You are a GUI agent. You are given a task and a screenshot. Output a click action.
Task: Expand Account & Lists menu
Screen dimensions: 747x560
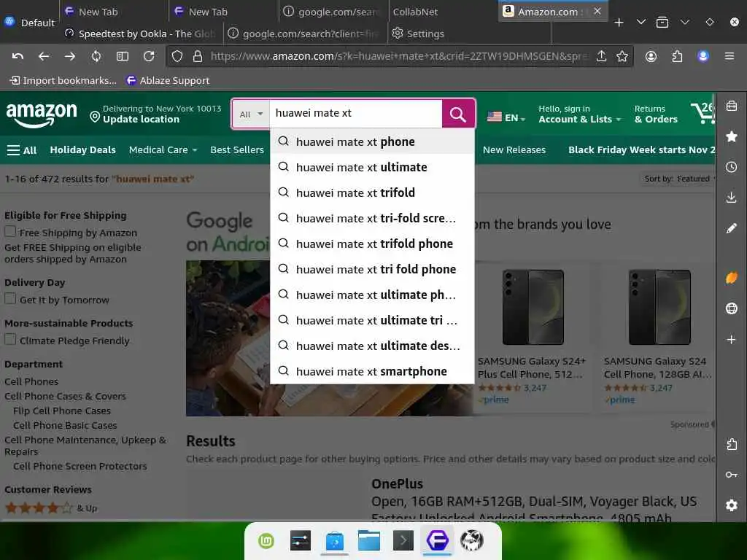click(x=579, y=114)
